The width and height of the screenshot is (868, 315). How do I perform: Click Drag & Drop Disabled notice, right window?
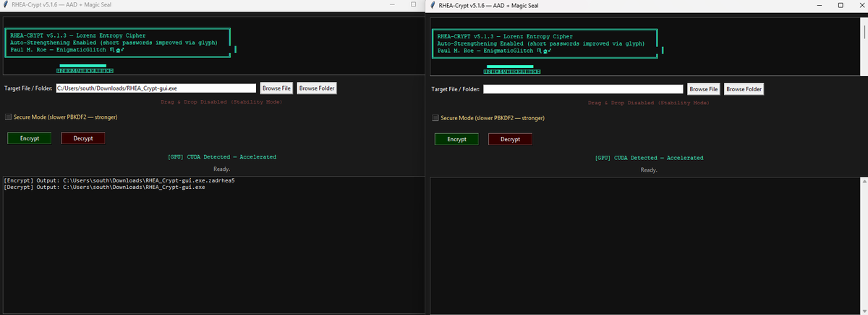(648, 103)
